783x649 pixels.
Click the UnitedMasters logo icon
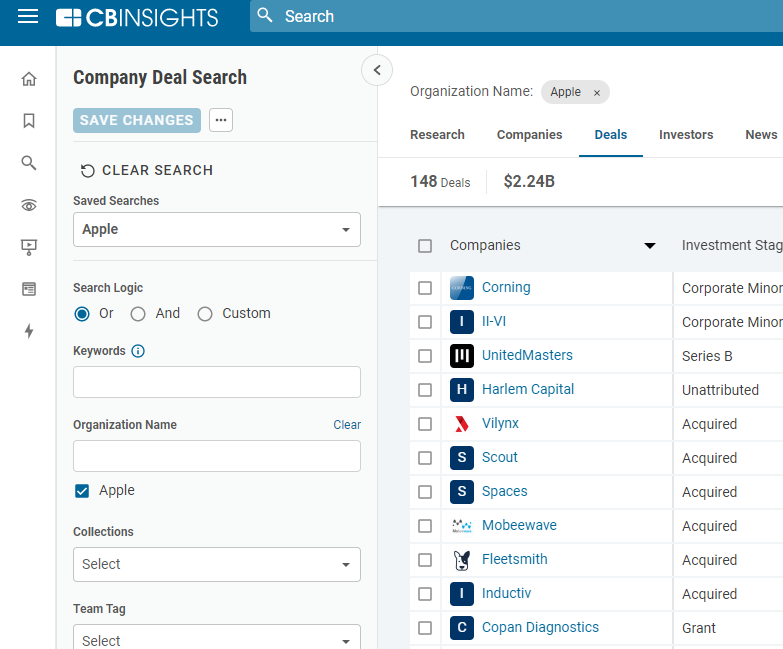pos(462,356)
